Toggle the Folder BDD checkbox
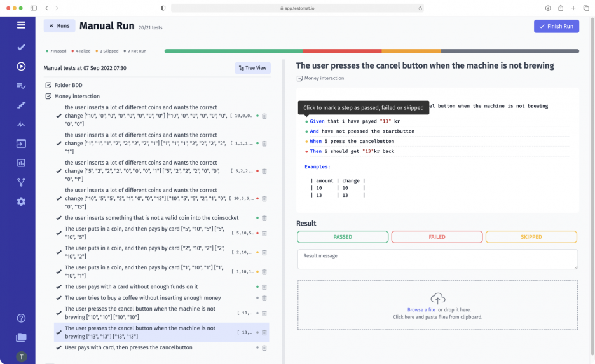595x364 pixels. pos(48,85)
